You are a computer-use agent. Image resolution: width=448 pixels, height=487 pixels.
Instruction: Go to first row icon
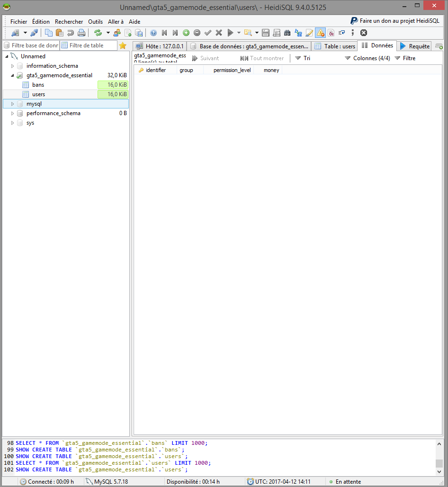point(164,33)
